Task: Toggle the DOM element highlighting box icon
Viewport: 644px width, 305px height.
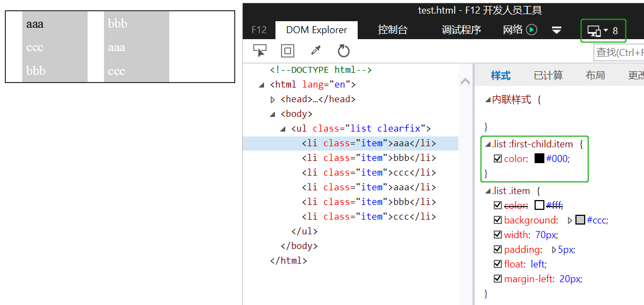Action: pyautogui.click(x=287, y=51)
